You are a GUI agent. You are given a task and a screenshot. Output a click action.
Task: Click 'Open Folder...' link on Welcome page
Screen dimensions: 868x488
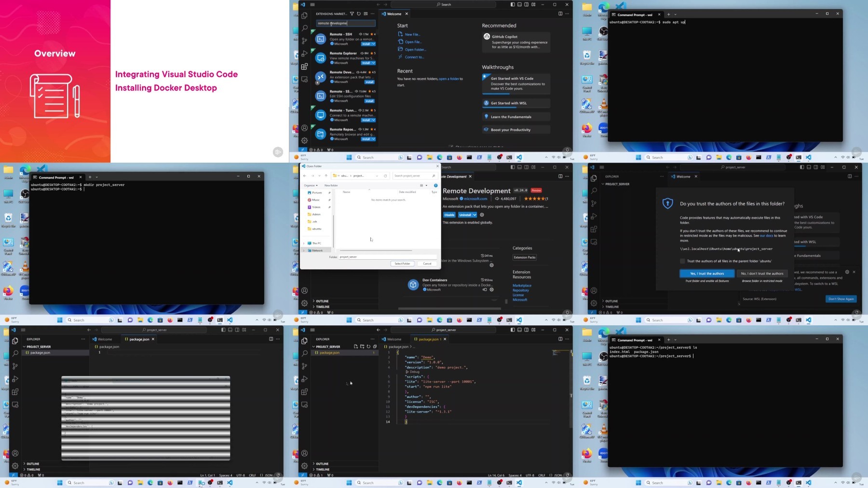(415, 49)
